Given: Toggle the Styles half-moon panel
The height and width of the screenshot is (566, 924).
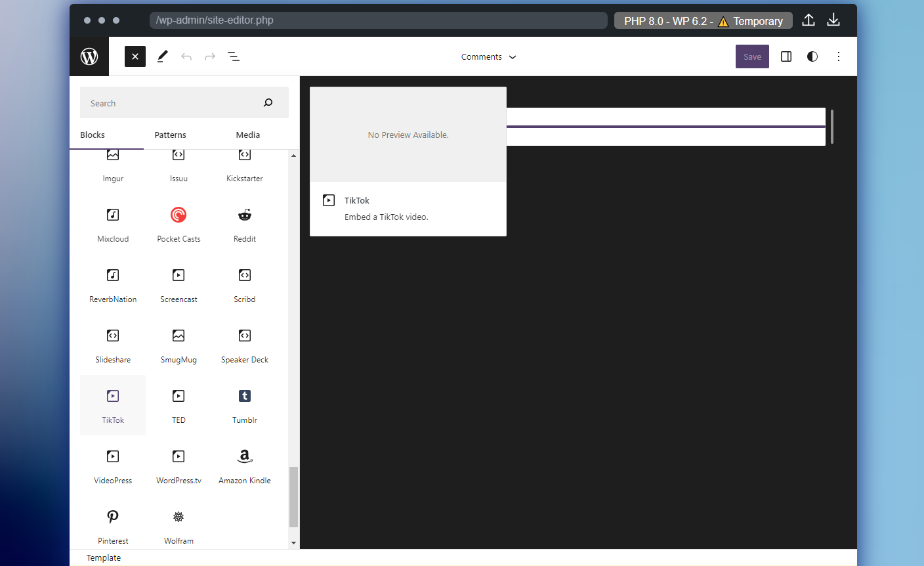Looking at the screenshot, I should coord(812,56).
